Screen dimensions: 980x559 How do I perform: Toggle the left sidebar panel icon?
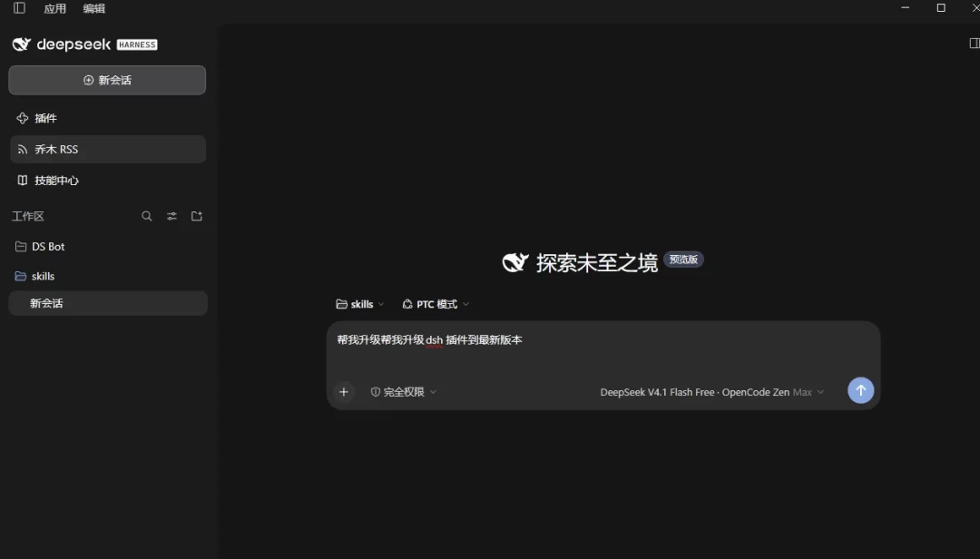(x=19, y=8)
